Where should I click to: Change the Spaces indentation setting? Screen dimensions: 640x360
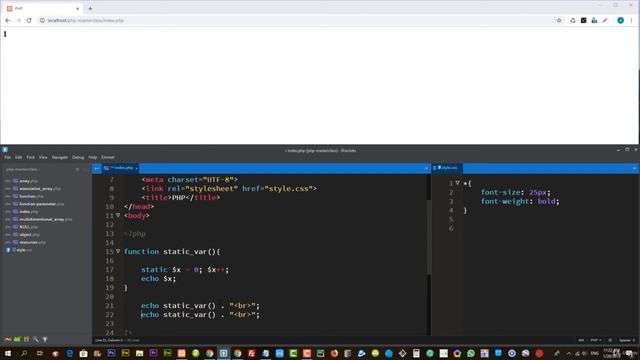627,340
